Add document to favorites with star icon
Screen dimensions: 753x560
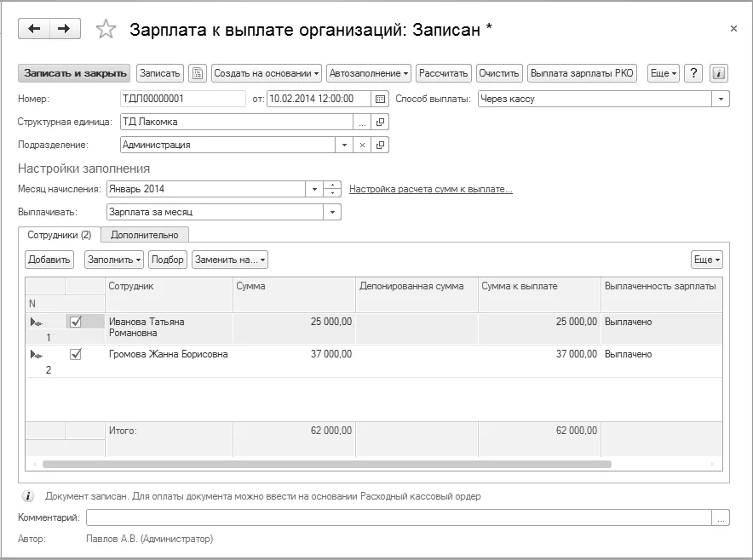[x=106, y=29]
